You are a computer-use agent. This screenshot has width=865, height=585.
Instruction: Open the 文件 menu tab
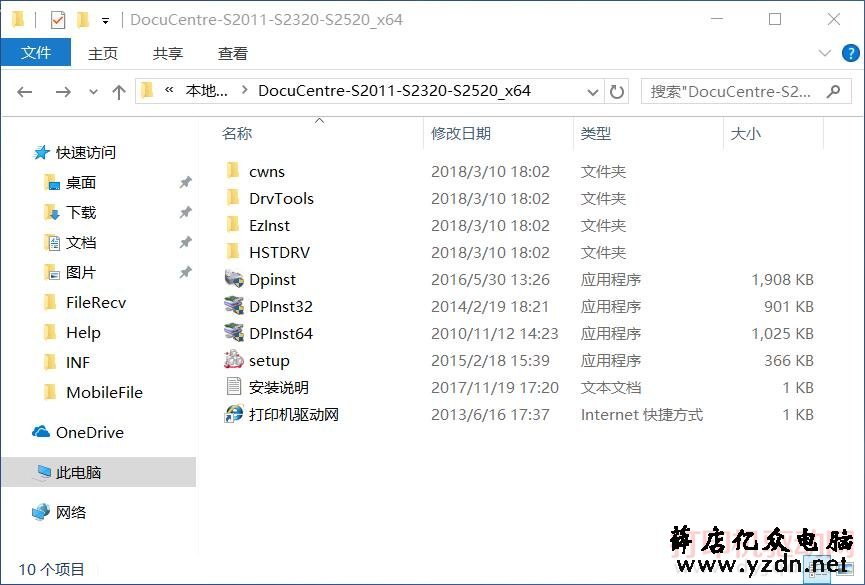click(x=36, y=52)
